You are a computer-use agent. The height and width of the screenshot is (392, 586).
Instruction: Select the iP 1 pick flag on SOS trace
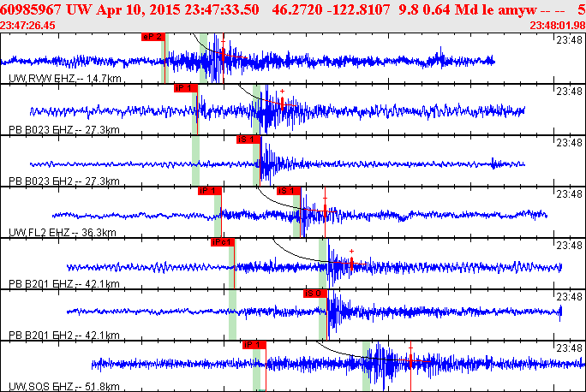pos(254,345)
